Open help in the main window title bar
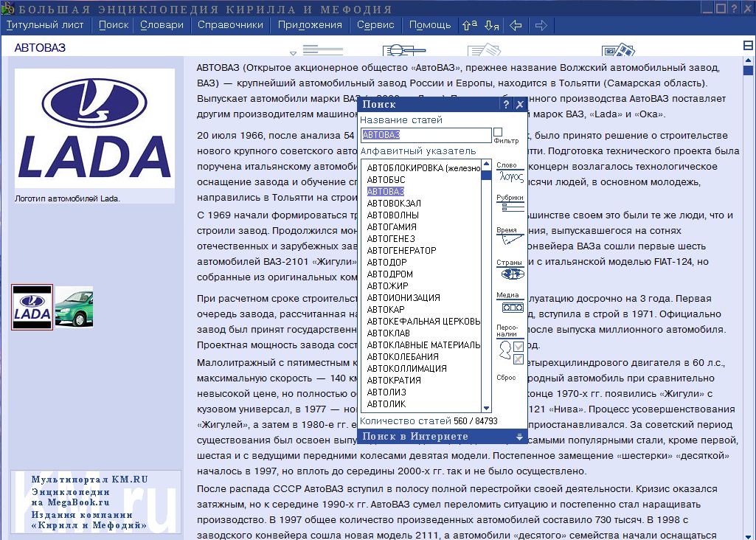The image size is (756, 540). [x=735, y=8]
